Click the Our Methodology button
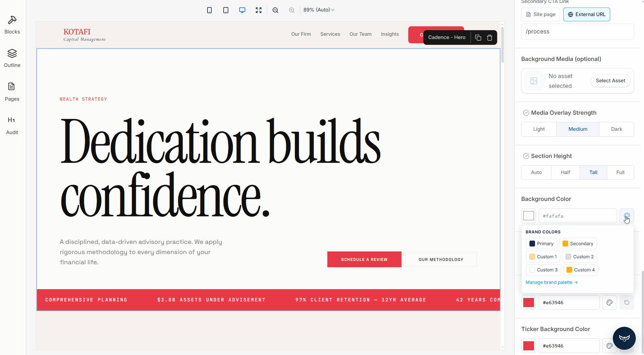Viewport: 644px width, 355px height. pos(441,259)
